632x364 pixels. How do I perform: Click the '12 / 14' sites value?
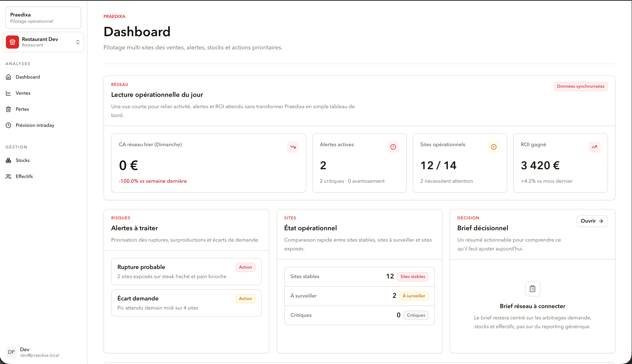point(438,166)
